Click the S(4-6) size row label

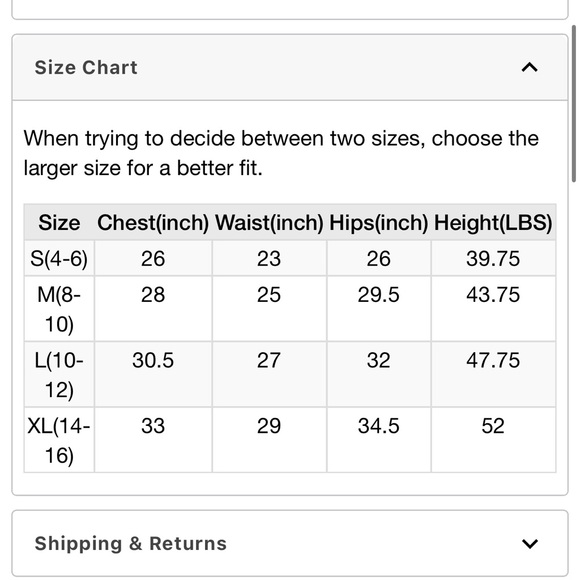coord(59,258)
